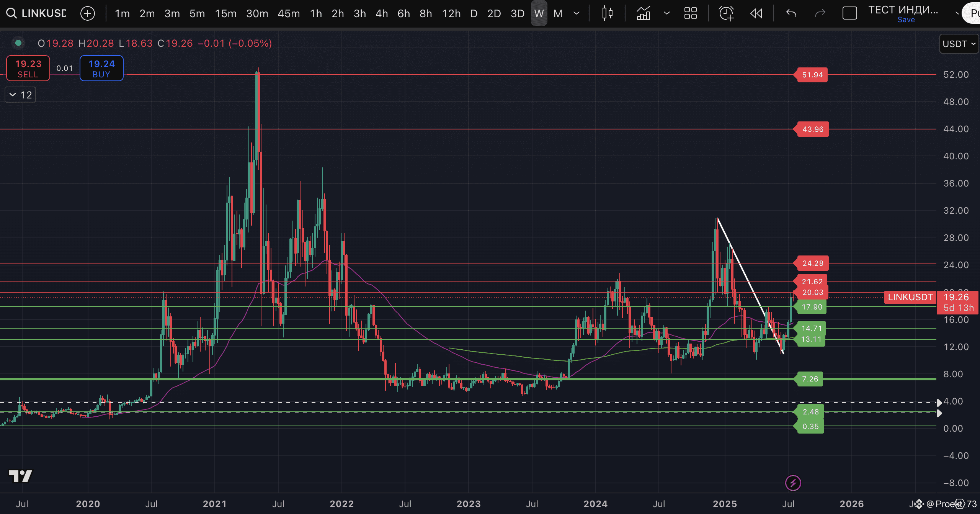Open the layout setup rectangle icon
Viewport: 980px width, 514px height.
[x=849, y=13]
